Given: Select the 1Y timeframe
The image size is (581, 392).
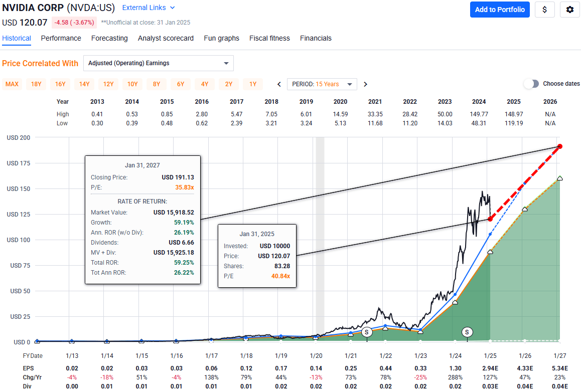Looking at the screenshot, I should click(x=252, y=84).
